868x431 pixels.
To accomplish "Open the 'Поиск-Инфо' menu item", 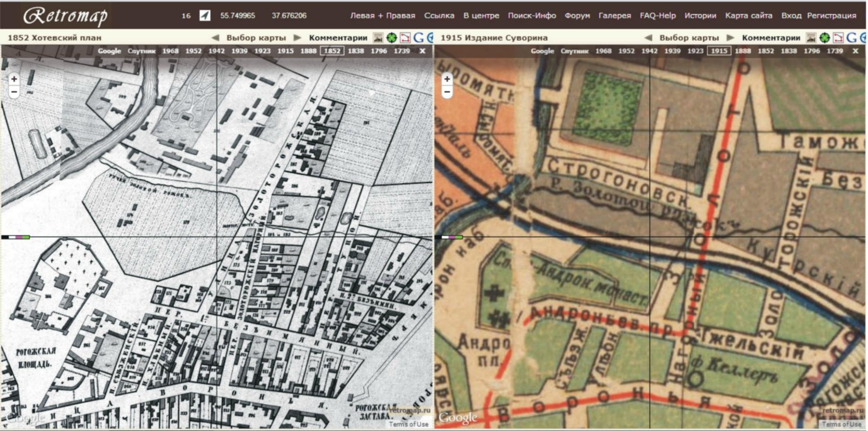I will tap(532, 16).
